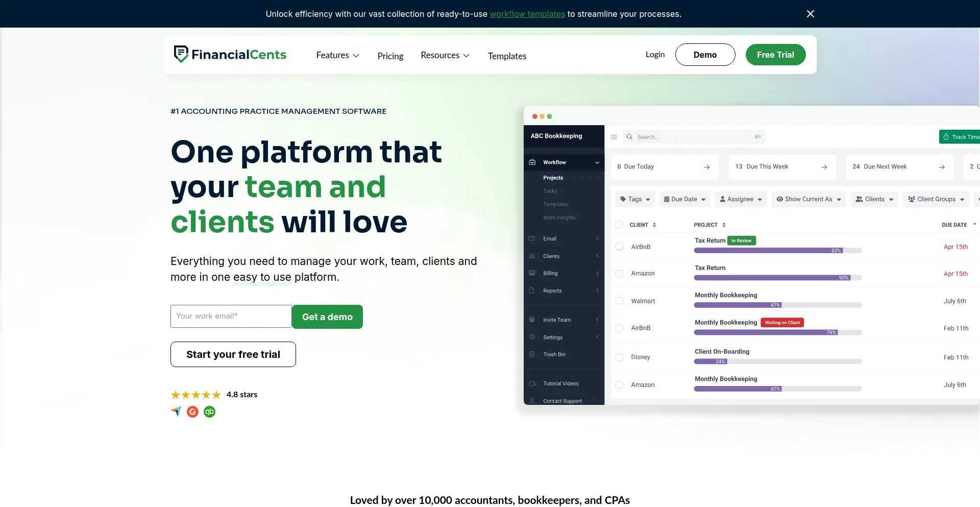Screen dimensions: 980x507
Task: Open Billing from the sidebar
Action: click(550, 273)
